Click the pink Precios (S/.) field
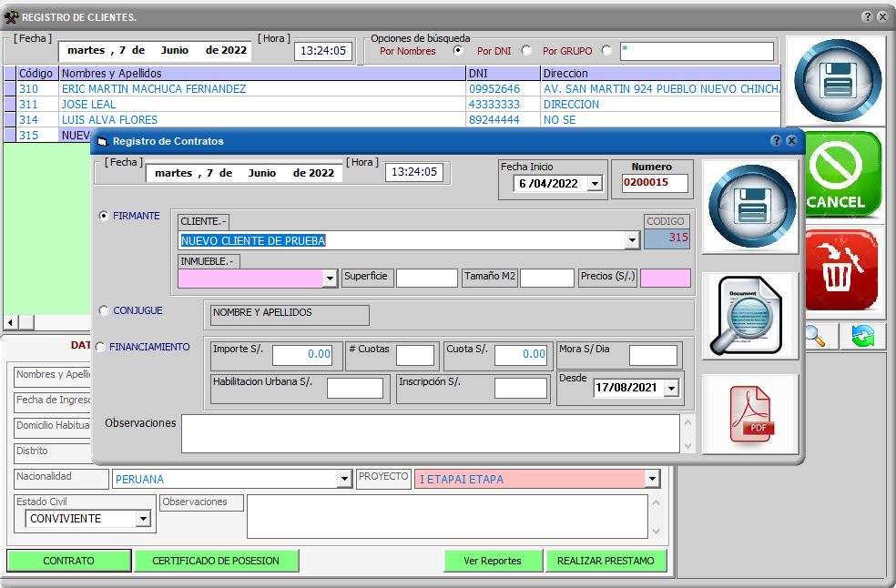Viewport: 896px width, 588px height. (x=665, y=279)
